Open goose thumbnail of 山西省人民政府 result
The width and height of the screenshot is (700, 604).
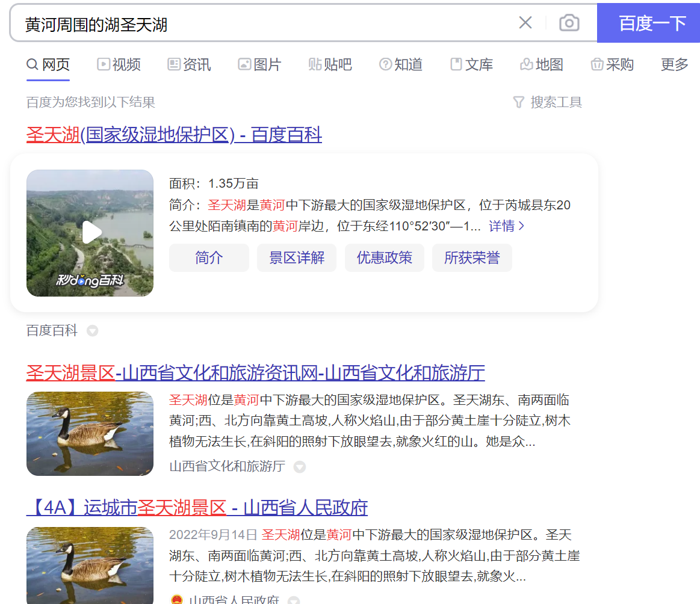click(x=90, y=565)
